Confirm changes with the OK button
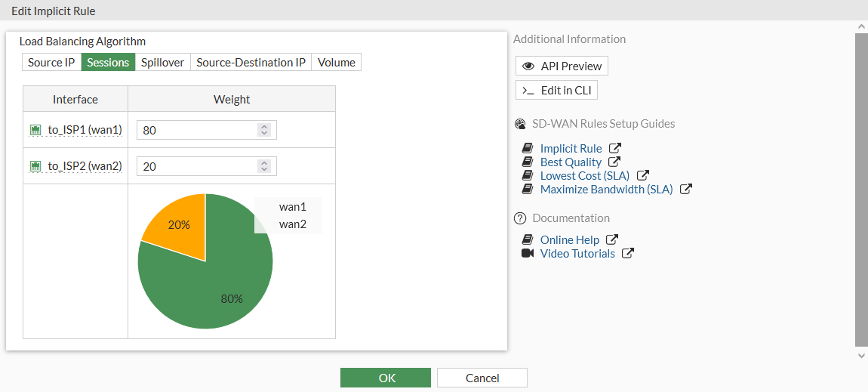The width and height of the screenshot is (868, 392). click(x=386, y=378)
